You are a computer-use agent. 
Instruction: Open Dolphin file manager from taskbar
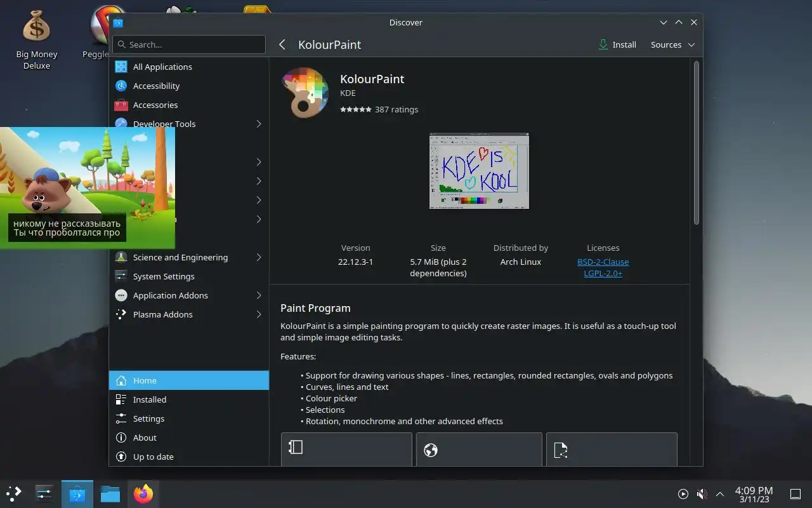[x=110, y=493]
